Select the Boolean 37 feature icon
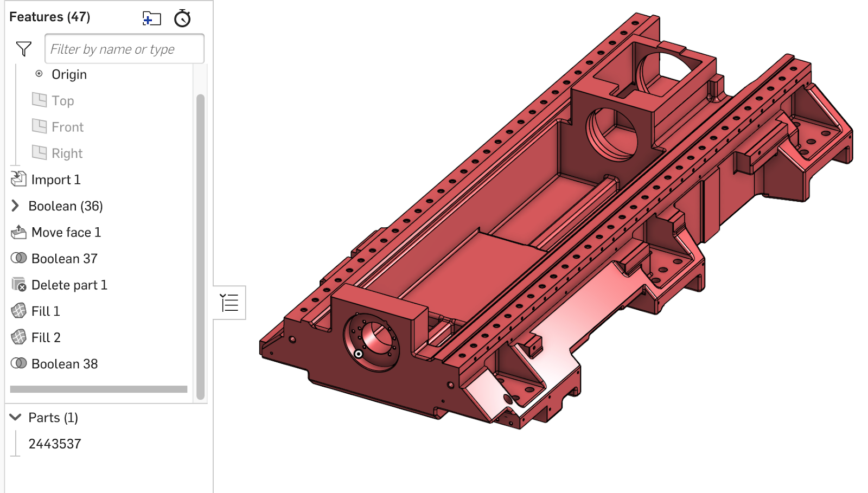The image size is (868, 493). (19, 258)
